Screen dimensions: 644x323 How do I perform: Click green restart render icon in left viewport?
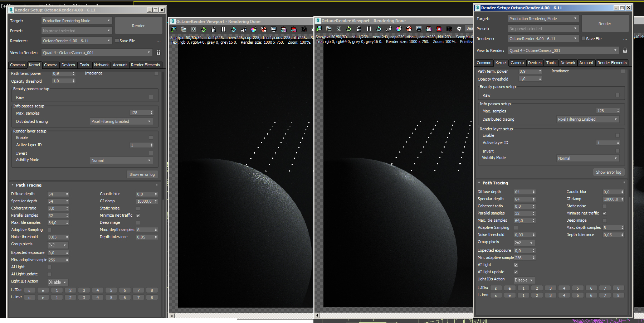(x=204, y=29)
